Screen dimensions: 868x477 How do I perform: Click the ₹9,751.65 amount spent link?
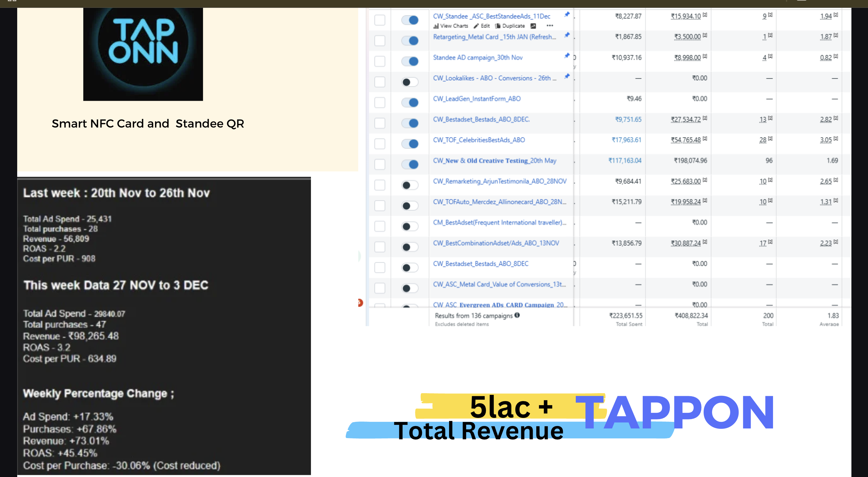pos(628,119)
